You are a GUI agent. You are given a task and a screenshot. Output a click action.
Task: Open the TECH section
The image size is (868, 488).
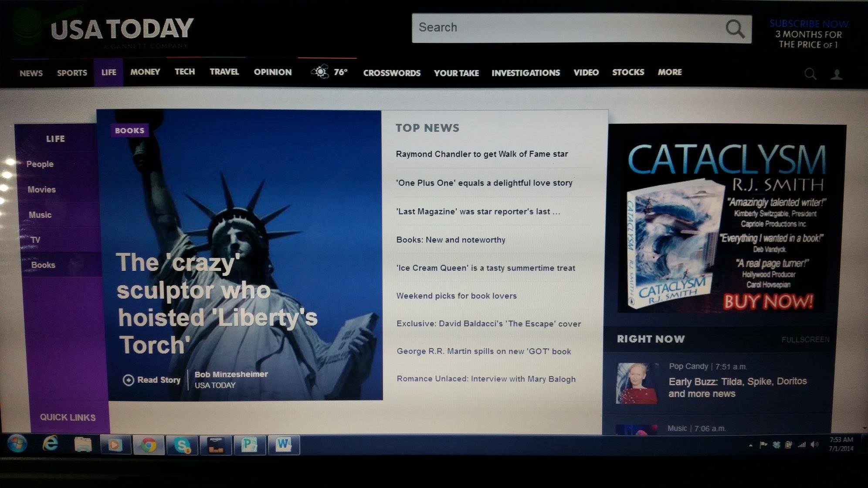(x=185, y=71)
